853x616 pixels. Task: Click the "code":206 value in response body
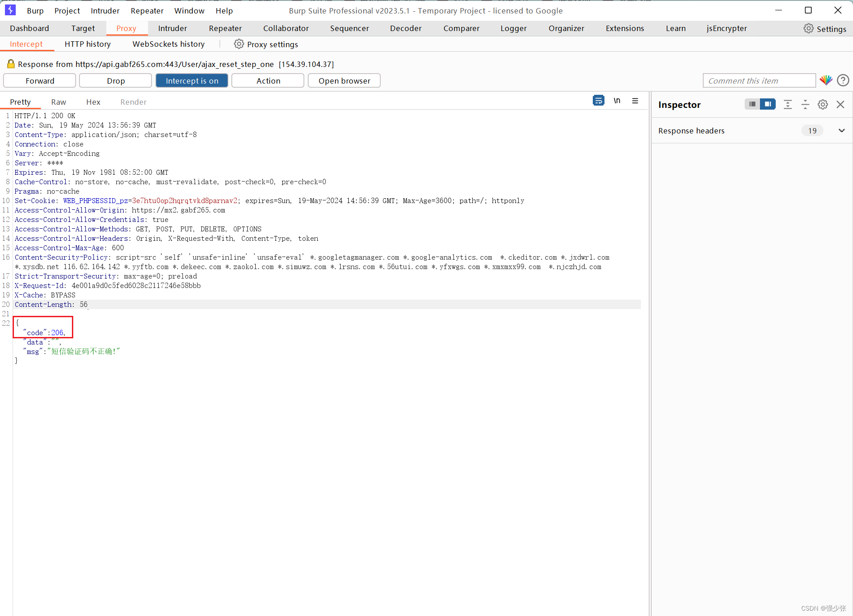point(58,333)
